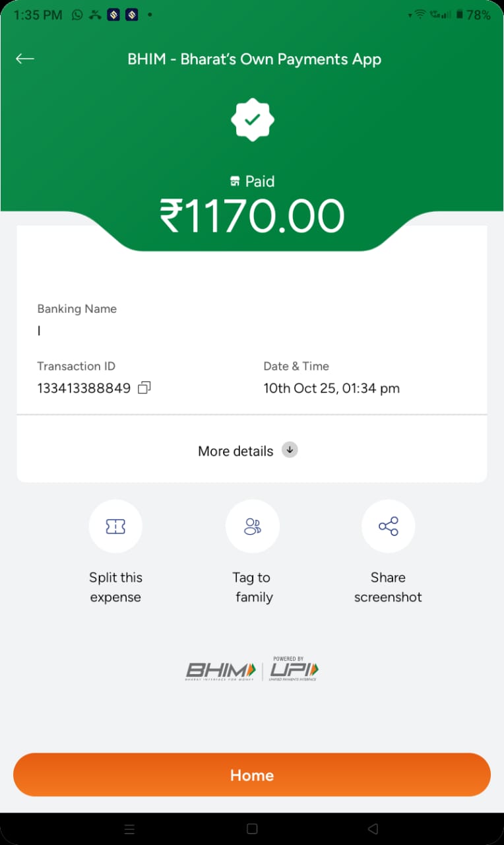Tap the Tag to family icon
The height and width of the screenshot is (845, 504).
(252, 526)
